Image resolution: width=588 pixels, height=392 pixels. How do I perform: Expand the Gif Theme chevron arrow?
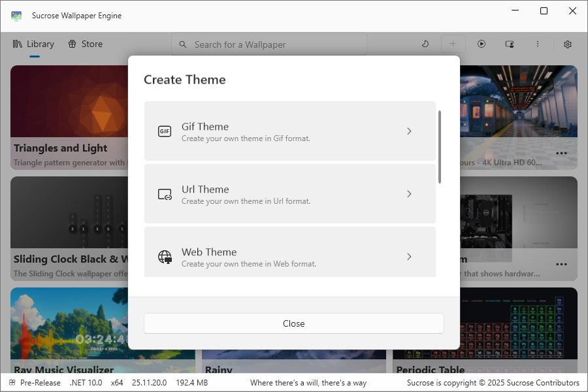tap(409, 131)
